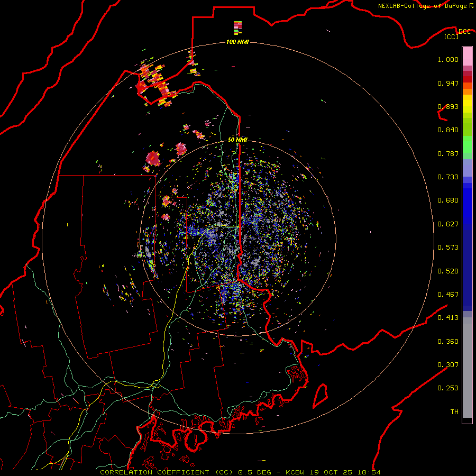Click the large round pink echo blob
Viewport: 476px width, 476px height.
tap(153, 159)
